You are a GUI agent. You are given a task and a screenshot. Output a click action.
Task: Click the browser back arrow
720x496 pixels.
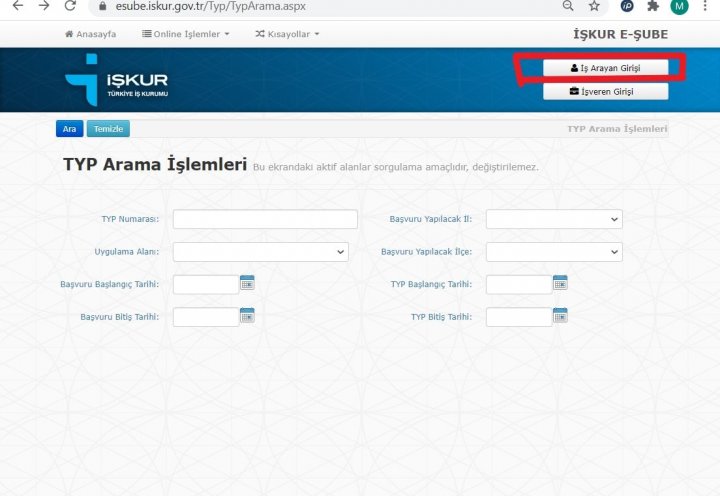tap(17, 6)
